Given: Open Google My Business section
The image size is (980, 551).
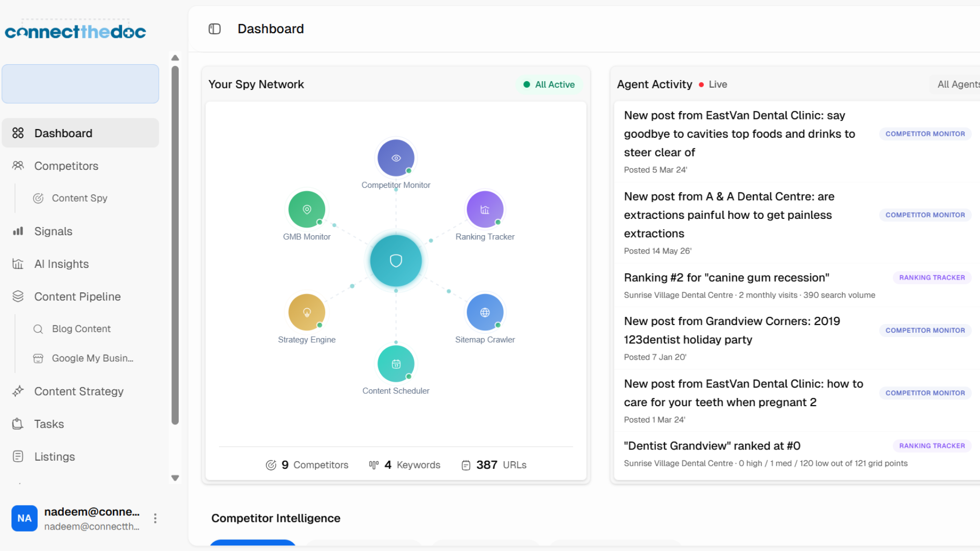Looking at the screenshot, I should click(x=92, y=359).
